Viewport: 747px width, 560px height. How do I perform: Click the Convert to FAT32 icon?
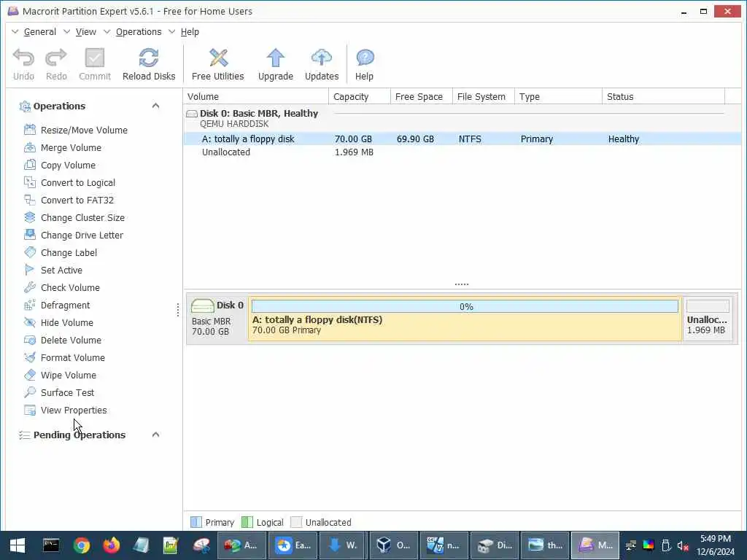pyautogui.click(x=30, y=200)
